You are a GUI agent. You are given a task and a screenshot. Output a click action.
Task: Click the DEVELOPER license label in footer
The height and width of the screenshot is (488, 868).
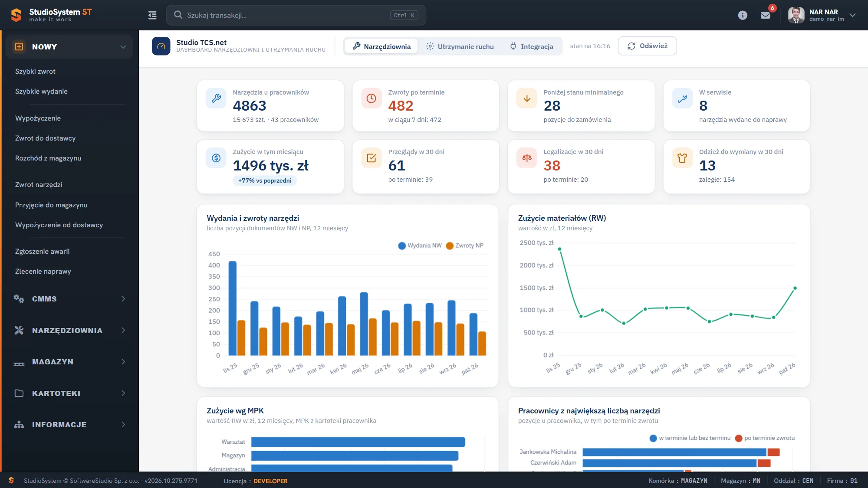click(x=270, y=481)
